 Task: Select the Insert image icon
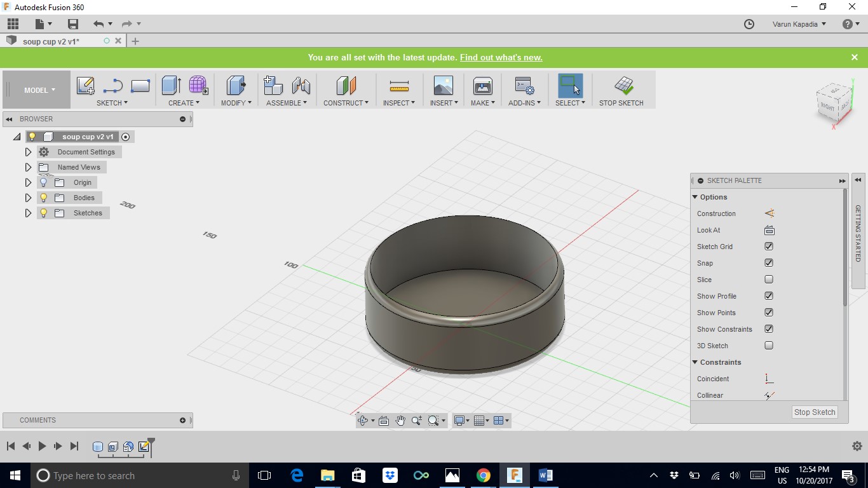tap(443, 85)
